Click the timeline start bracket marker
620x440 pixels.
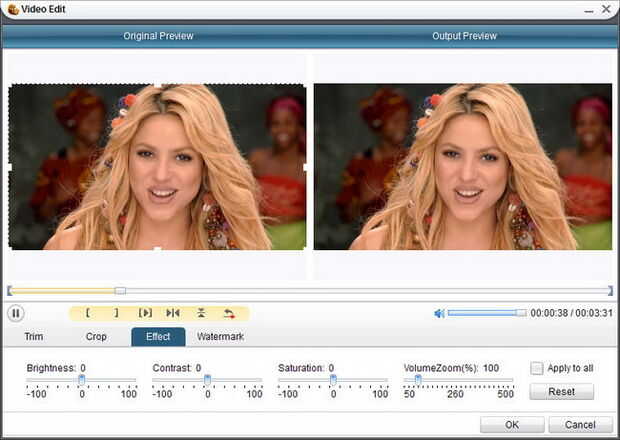(9, 291)
